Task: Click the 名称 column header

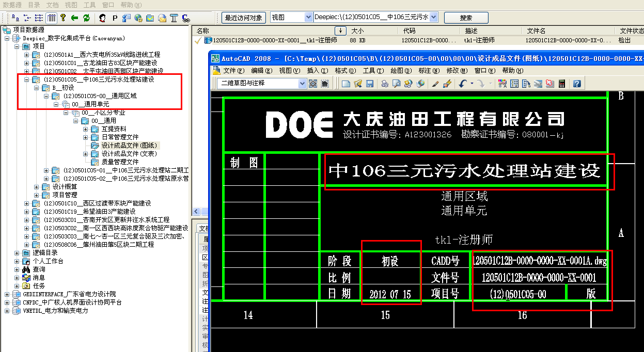Action: point(263,31)
